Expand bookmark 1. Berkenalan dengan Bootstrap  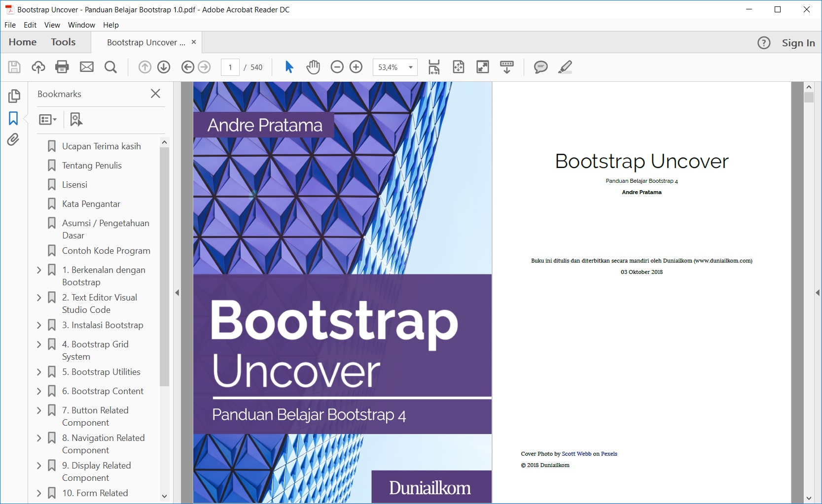(39, 270)
